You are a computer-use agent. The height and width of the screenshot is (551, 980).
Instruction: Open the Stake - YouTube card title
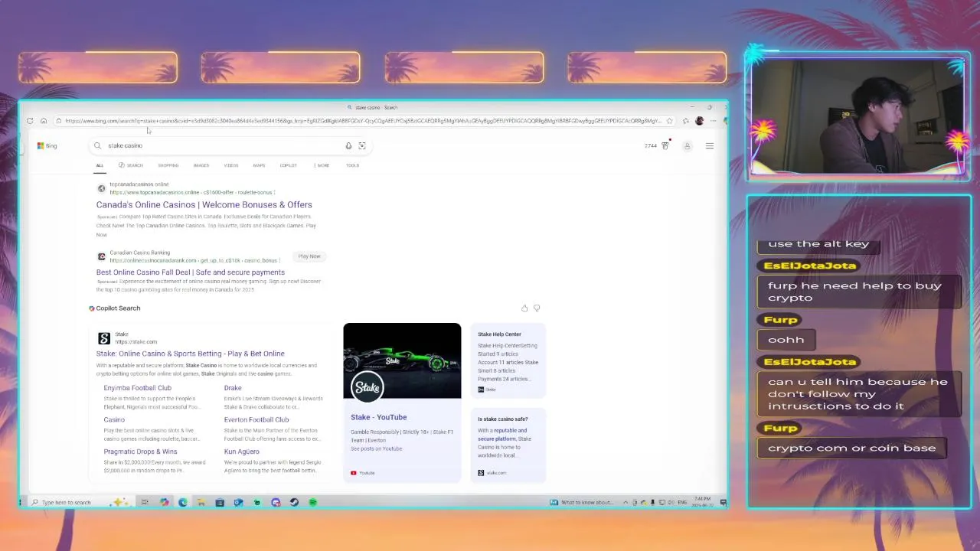pos(378,417)
